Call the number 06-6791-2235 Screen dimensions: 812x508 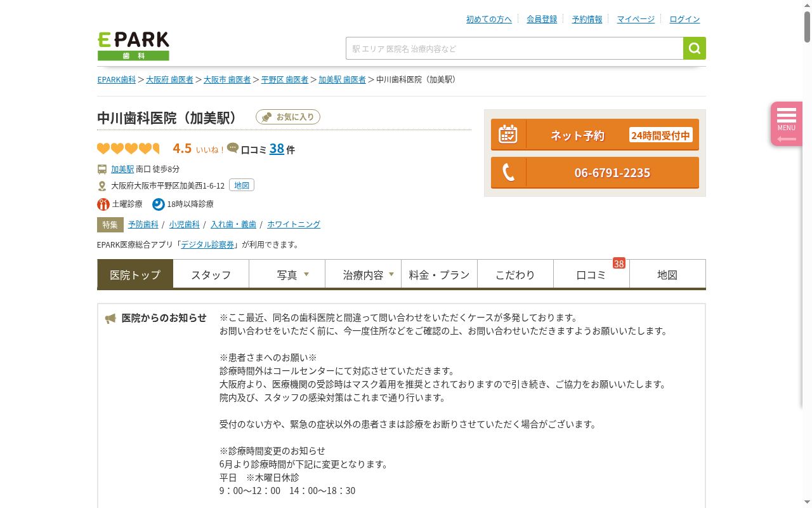point(595,173)
